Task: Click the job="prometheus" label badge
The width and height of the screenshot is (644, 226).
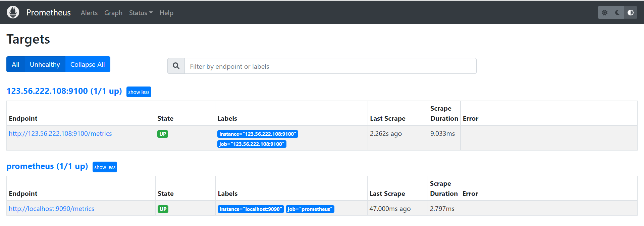Action: click(310, 209)
